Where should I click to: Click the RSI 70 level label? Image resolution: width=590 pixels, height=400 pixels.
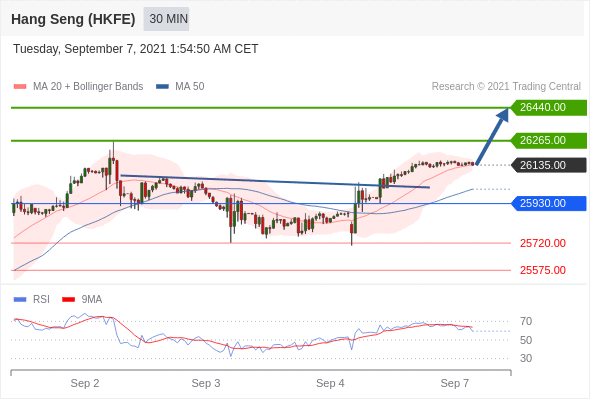[526, 321]
